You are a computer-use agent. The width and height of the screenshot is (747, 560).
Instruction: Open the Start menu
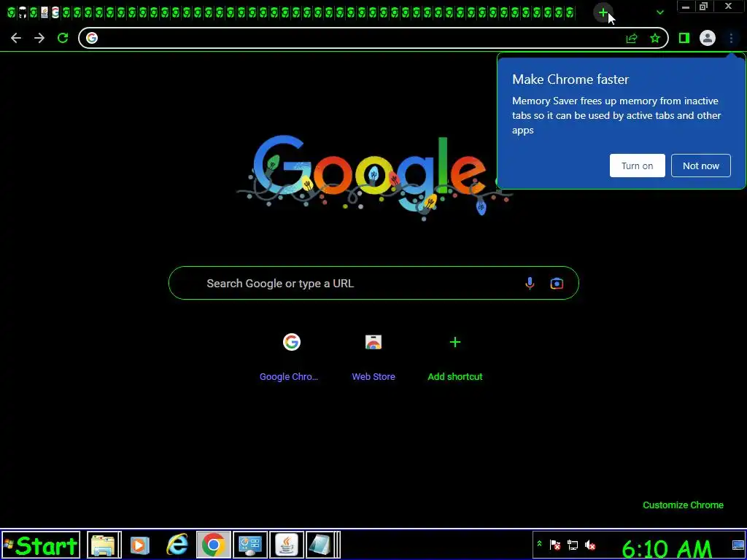(x=41, y=545)
